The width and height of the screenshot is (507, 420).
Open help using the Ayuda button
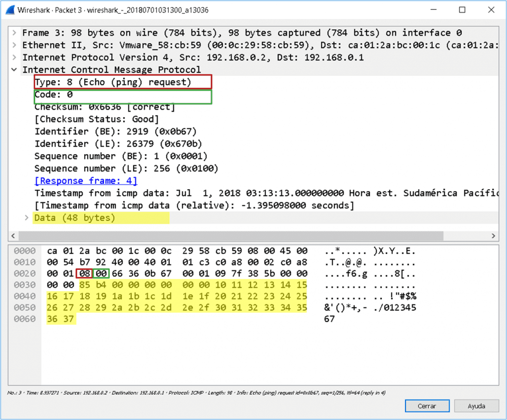click(476, 406)
